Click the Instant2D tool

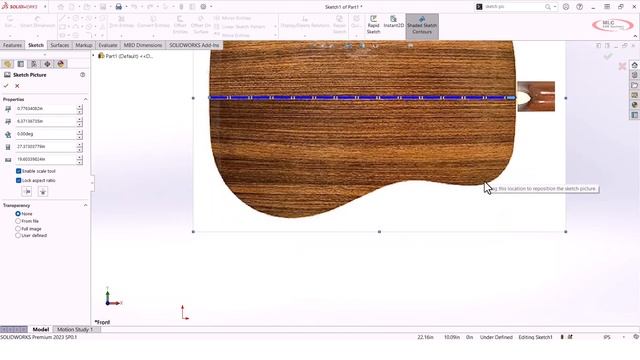coord(393,22)
